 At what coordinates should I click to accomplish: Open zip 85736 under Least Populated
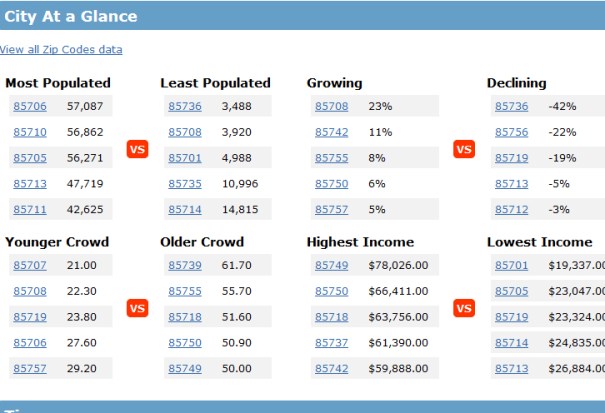(185, 106)
